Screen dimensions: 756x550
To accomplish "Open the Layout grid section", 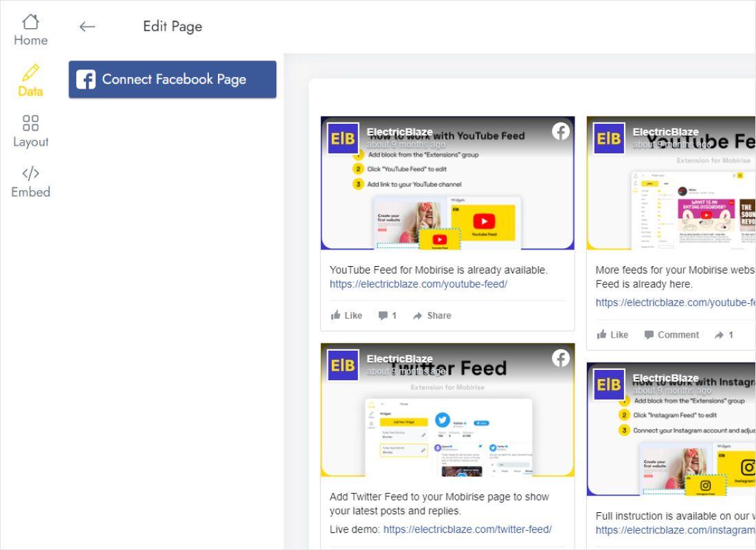I will coord(30,131).
